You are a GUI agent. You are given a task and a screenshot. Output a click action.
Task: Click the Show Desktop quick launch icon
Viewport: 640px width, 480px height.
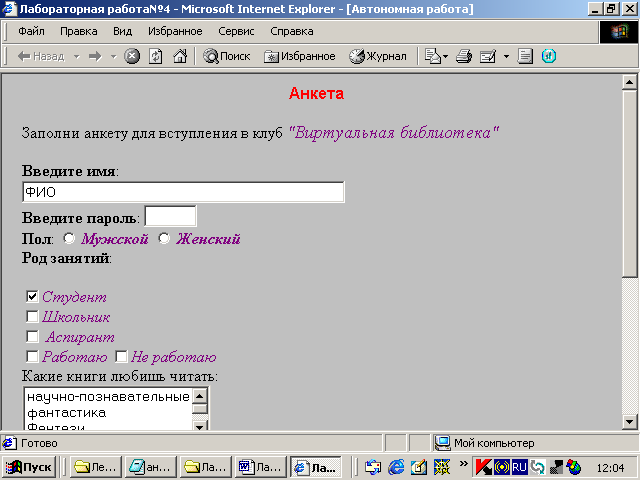pos(419,467)
